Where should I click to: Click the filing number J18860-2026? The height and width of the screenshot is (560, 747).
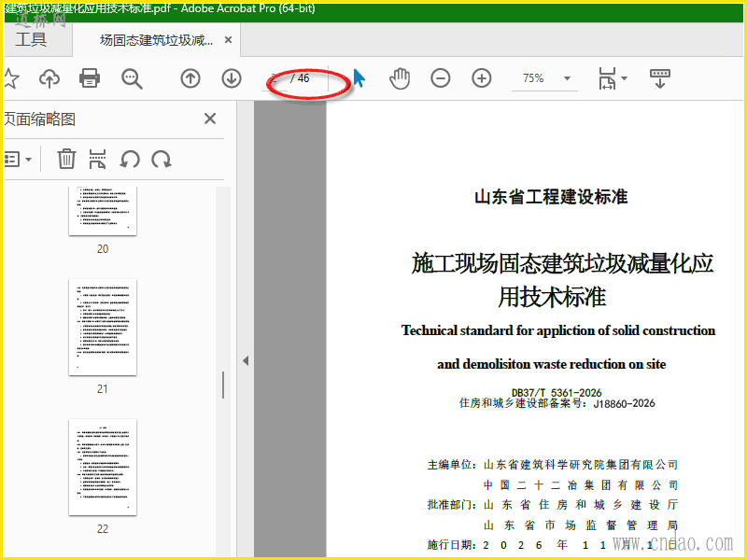point(624,403)
